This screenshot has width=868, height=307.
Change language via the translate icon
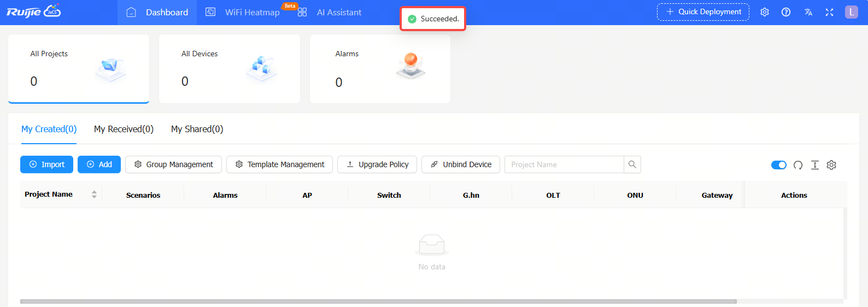pyautogui.click(x=808, y=12)
